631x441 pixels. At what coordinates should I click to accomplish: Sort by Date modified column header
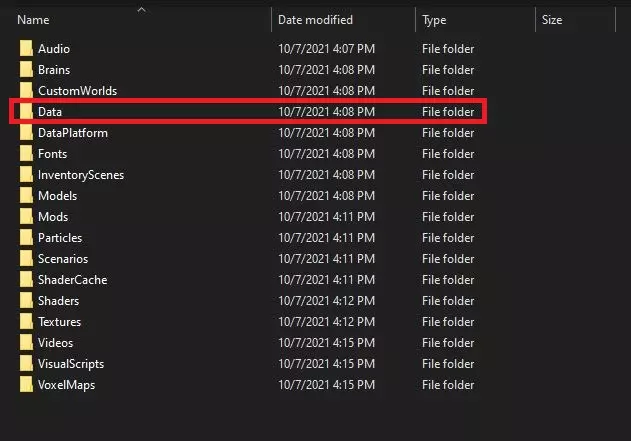pyautogui.click(x=317, y=20)
